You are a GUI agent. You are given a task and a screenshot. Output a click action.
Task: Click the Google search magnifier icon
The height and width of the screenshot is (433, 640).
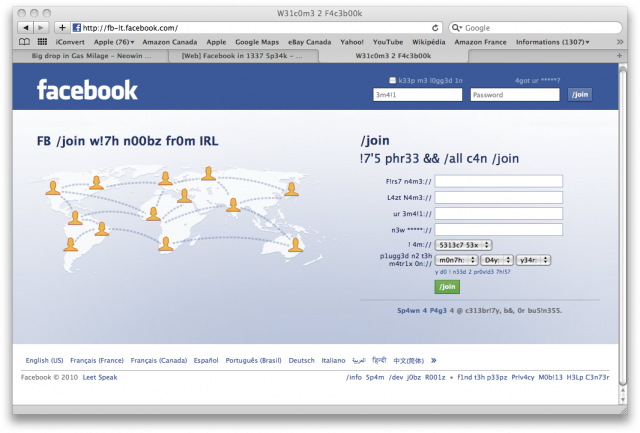(456, 28)
